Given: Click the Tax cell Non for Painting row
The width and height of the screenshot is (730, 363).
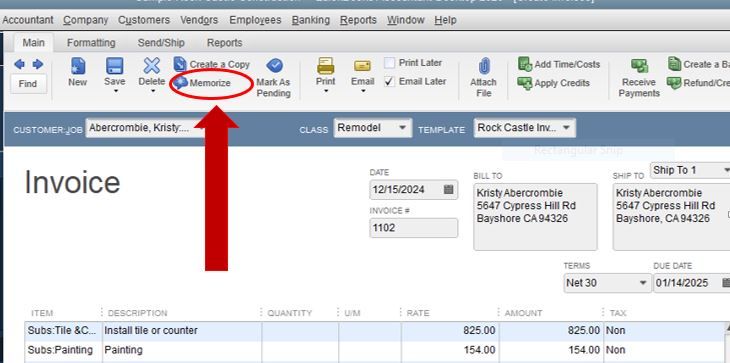Looking at the screenshot, I should [x=663, y=350].
